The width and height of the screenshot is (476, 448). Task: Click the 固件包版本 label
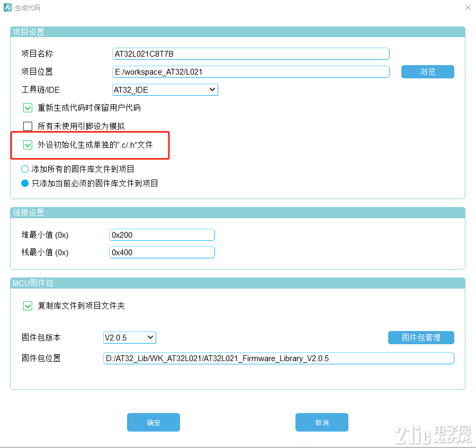[41, 337]
